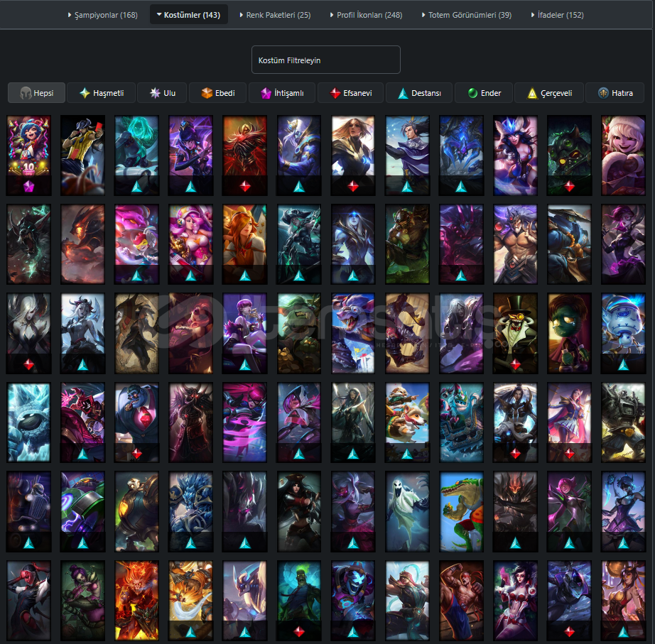The image size is (655, 644).
Task: Open the icy snow poro creature skin
Action: pyautogui.click(x=29, y=422)
